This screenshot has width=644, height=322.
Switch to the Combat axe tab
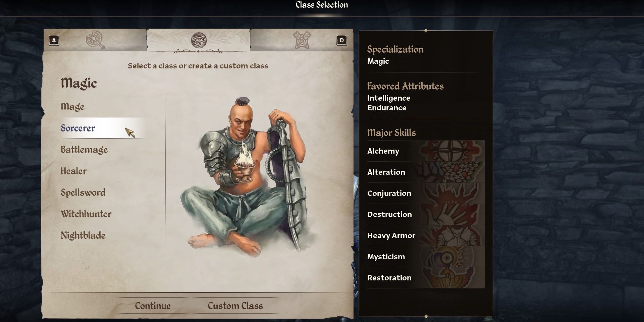point(96,40)
